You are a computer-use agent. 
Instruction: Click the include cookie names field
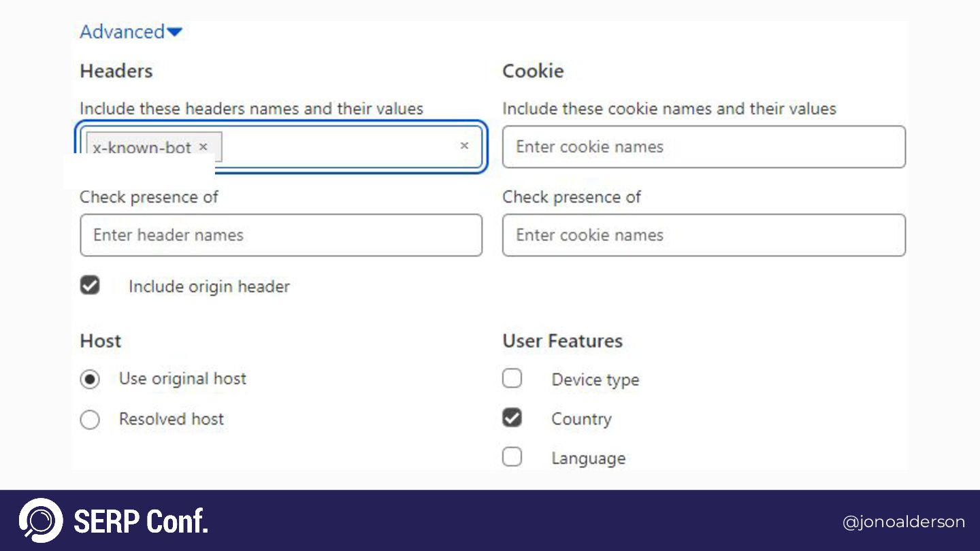(703, 147)
